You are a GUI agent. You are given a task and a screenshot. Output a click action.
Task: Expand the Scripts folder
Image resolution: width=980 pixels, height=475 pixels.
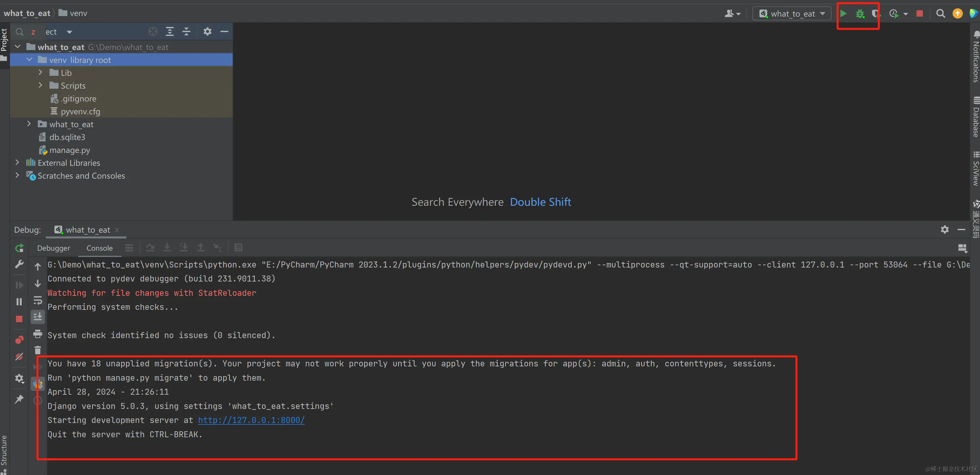click(40, 85)
